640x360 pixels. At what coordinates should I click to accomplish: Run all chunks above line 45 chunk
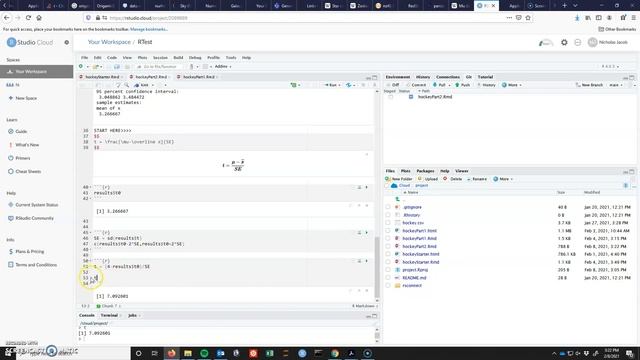tap(360, 233)
